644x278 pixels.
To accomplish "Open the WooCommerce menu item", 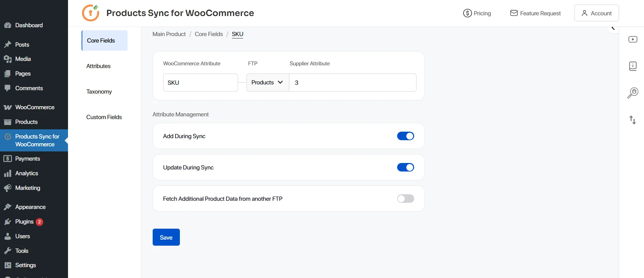I will 34,107.
